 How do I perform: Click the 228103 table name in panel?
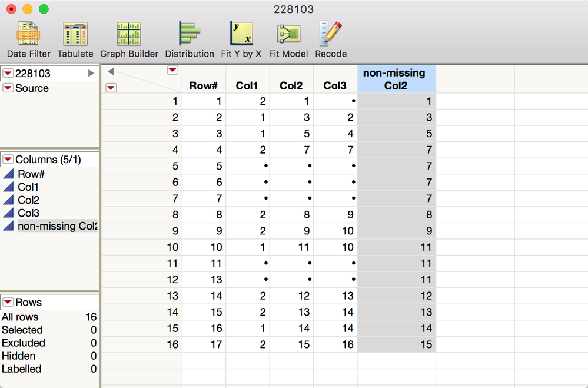pos(32,73)
